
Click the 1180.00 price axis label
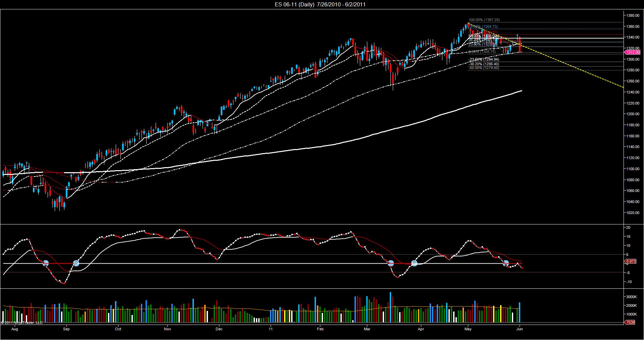(x=632, y=125)
